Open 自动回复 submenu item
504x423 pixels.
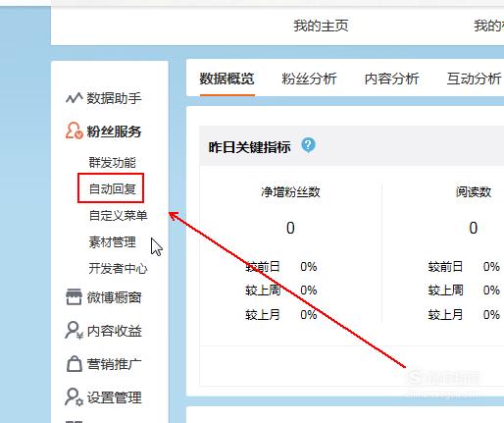point(113,188)
